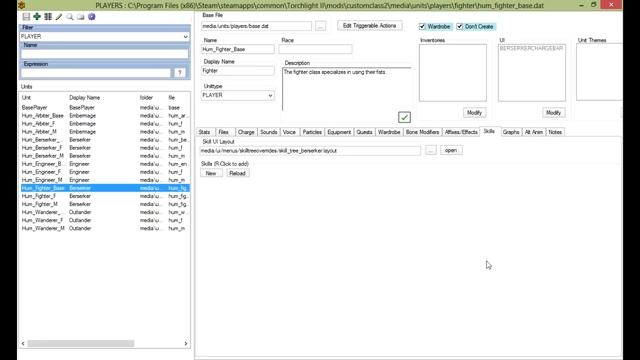Click the right arrow of units scrollbar
This screenshot has width=640, height=360.
tap(186, 344)
